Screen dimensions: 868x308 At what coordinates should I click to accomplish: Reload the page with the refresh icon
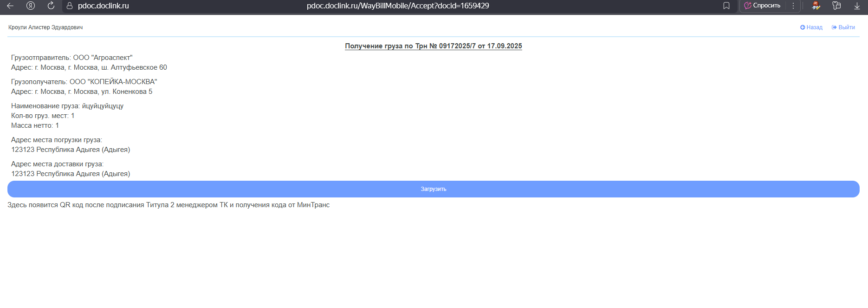(51, 6)
